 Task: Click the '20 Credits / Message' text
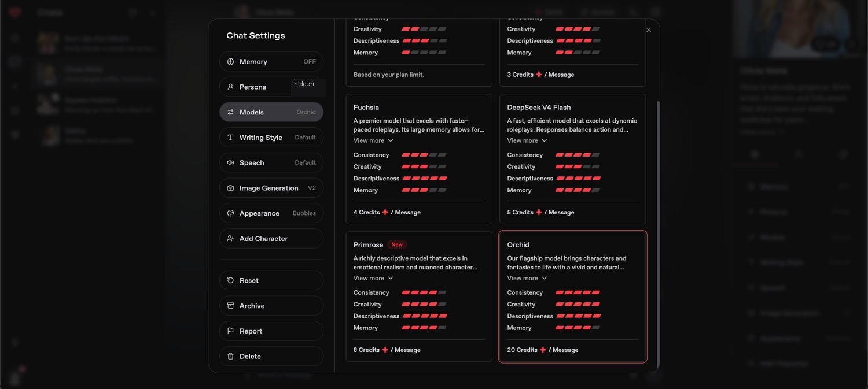click(x=543, y=350)
